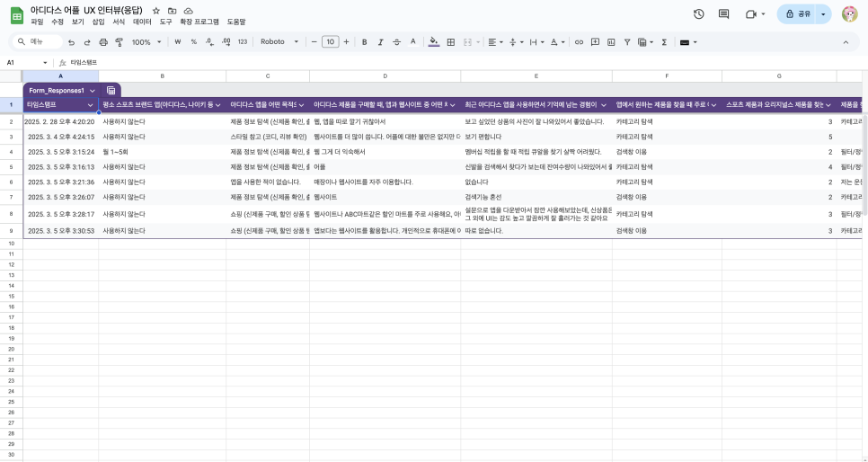Select cell with 월 1~5회

(163, 152)
